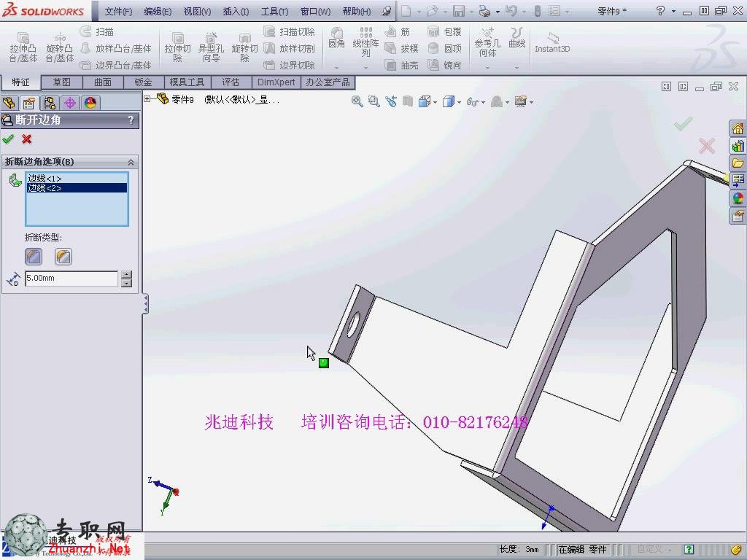
Task: Select the Dome (圆顶) tool
Action: pyautogui.click(x=444, y=49)
